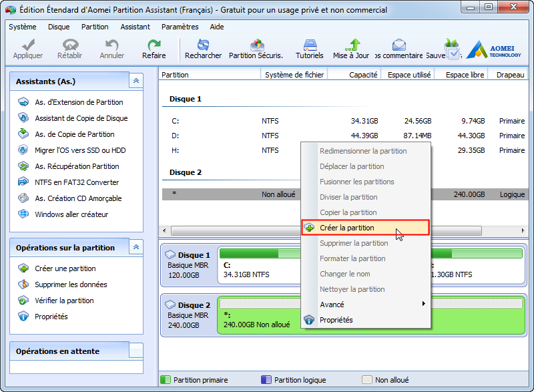Image resolution: width=534 pixels, height=392 pixels.
Task: Toggle the Opérations en attente panel button
Action: pos(136,351)
